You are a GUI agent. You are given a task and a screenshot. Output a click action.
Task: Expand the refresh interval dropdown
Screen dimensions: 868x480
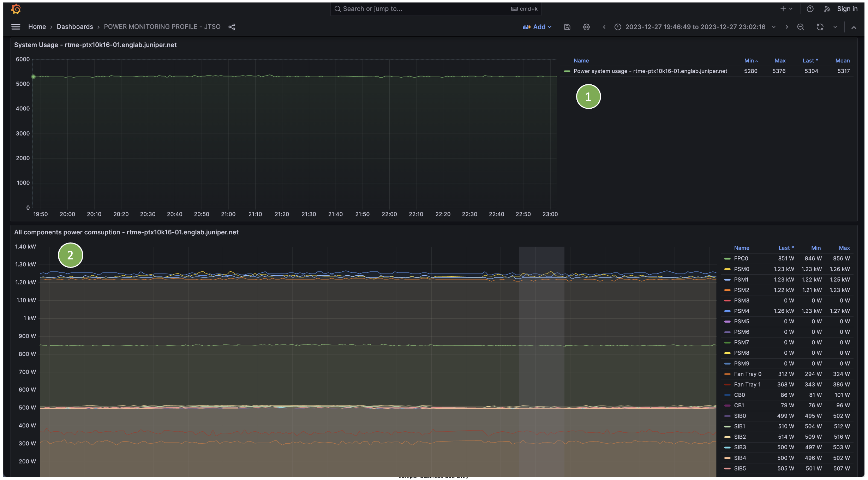[x=835, y=27]
